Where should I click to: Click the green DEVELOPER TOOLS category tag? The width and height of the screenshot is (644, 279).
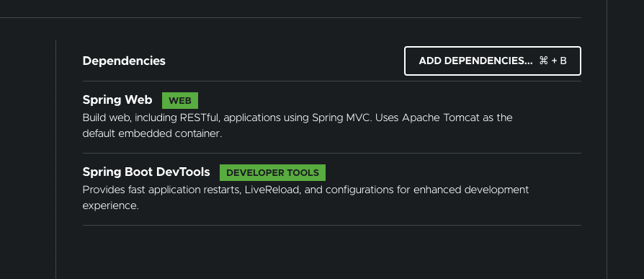273,172
